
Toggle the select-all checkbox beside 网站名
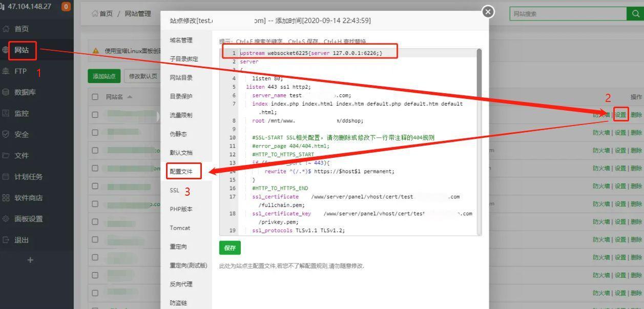point(95,97)
